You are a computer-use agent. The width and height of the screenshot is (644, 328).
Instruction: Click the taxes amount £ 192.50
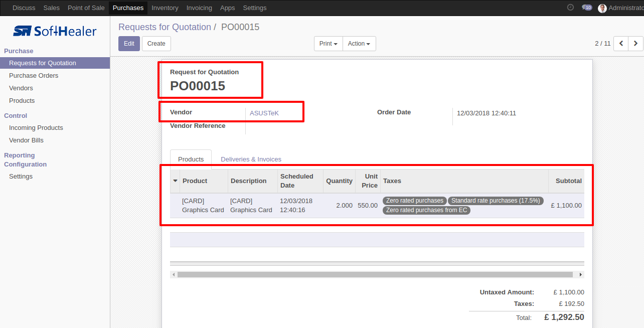(x=572, y=303)
